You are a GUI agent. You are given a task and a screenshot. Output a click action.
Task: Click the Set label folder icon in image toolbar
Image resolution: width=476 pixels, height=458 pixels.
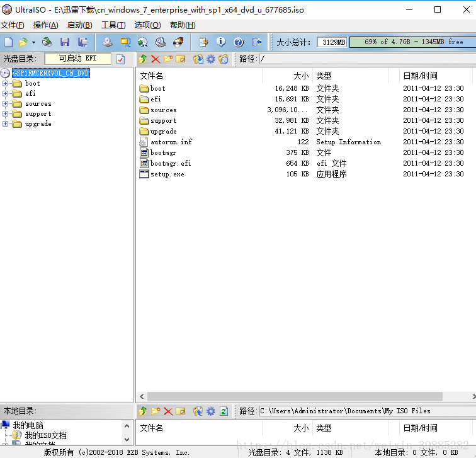coord(224,59)
